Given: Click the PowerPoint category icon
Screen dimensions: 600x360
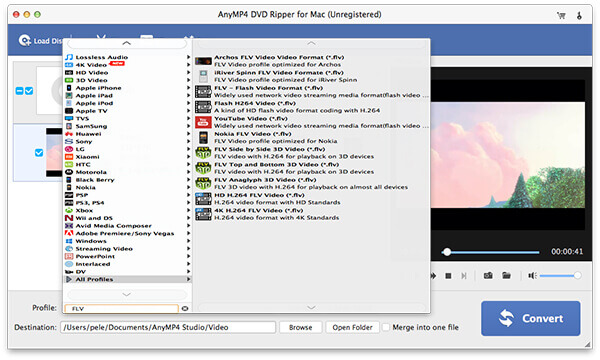Looking at the screenshot, I should click(x=69, y=256).
